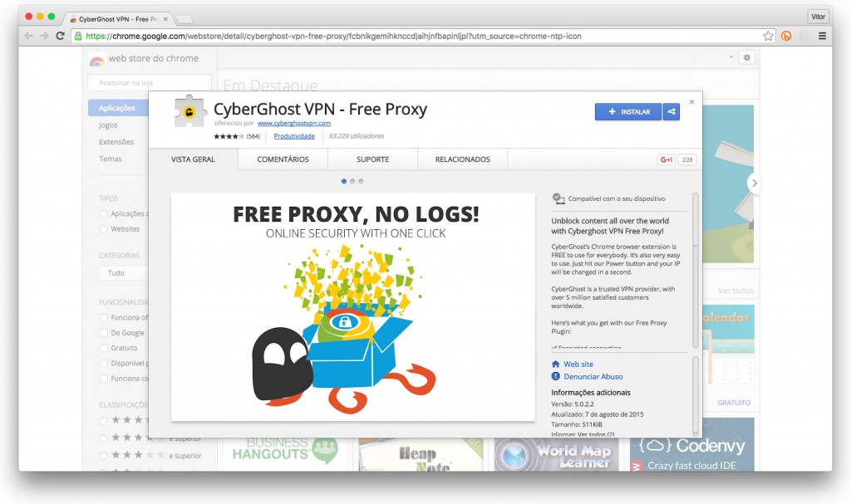Viewport: 851px width, 504px height.
Task: Click the Instalar button
Action: click(628, 112)
